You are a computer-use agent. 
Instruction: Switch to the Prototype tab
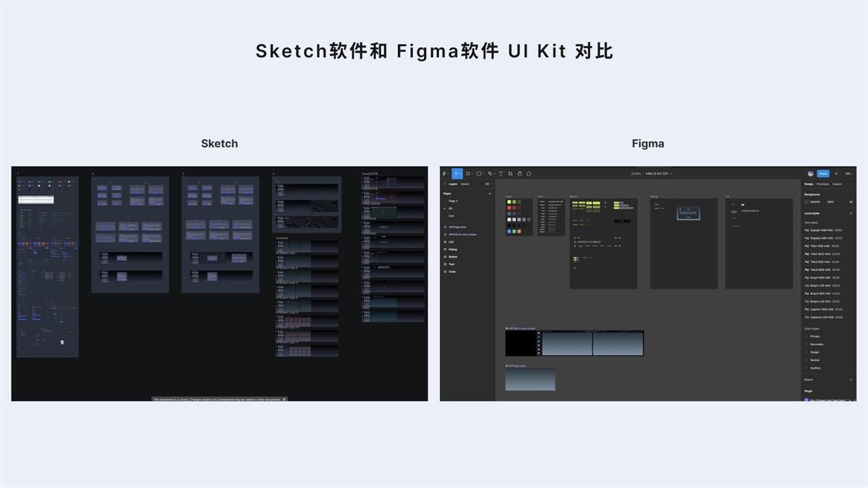coord(823,184)
